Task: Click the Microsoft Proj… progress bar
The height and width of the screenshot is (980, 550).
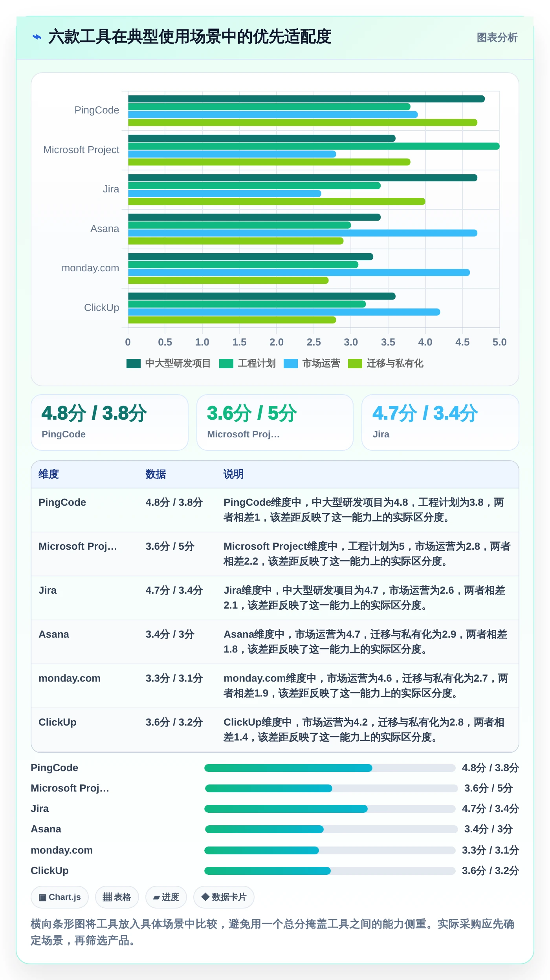Action: click(331, 788)
